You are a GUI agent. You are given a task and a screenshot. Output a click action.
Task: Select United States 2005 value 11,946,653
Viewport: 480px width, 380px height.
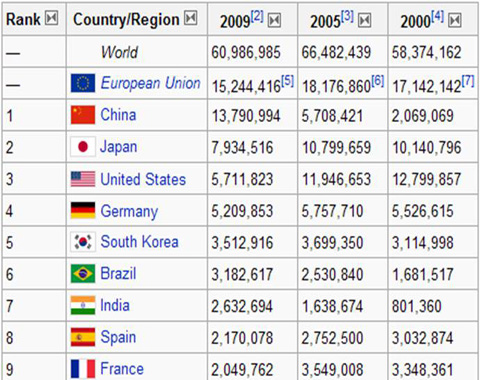(x=336, y=179)
